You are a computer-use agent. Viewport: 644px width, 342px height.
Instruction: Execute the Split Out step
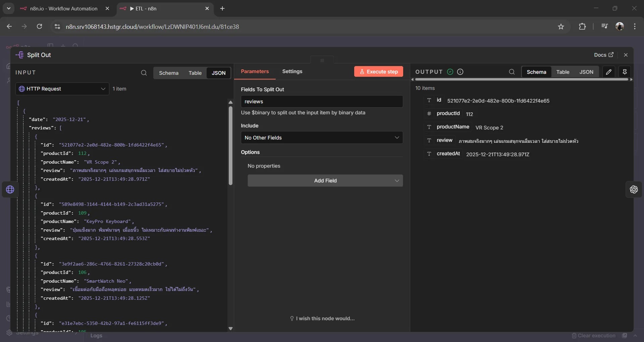click(378, 71)
